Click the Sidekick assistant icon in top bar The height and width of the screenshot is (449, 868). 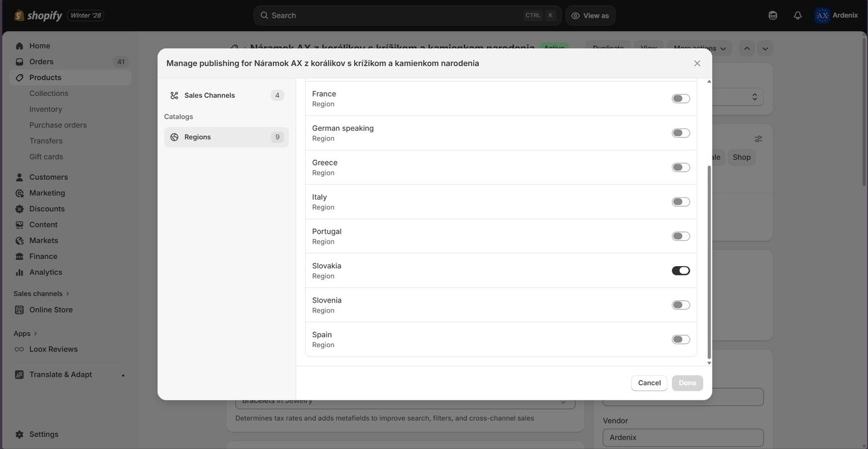(773, 16)
